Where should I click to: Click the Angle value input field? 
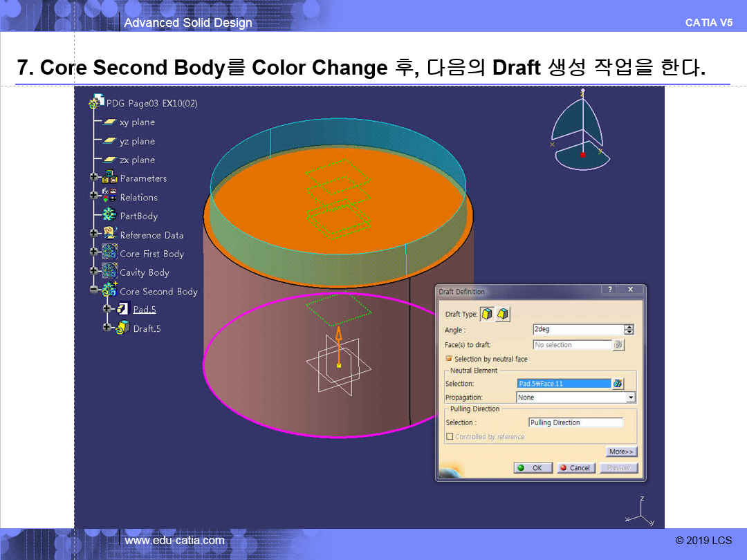(577, 330)
